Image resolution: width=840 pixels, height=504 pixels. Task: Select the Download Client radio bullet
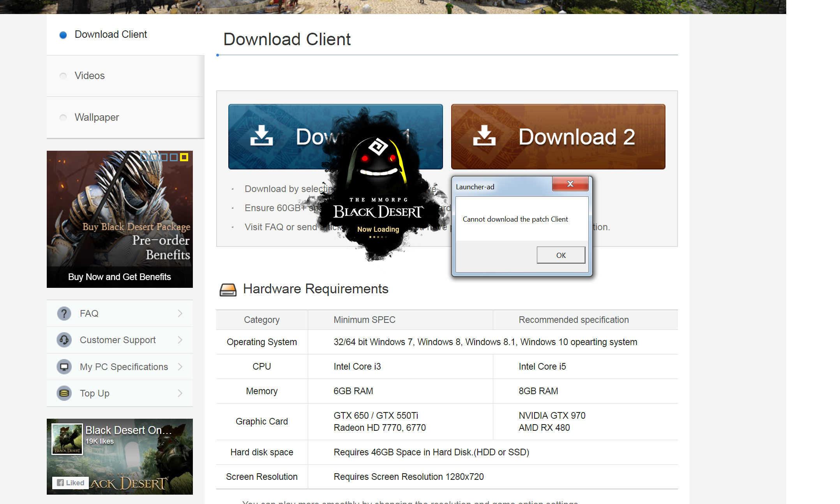click(x=63, y=35)
